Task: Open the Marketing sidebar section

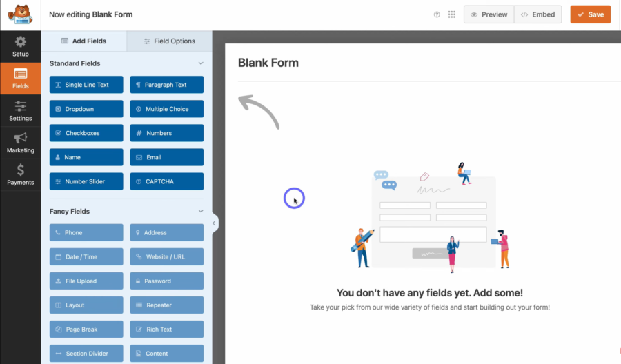Action: coord(20,143)
